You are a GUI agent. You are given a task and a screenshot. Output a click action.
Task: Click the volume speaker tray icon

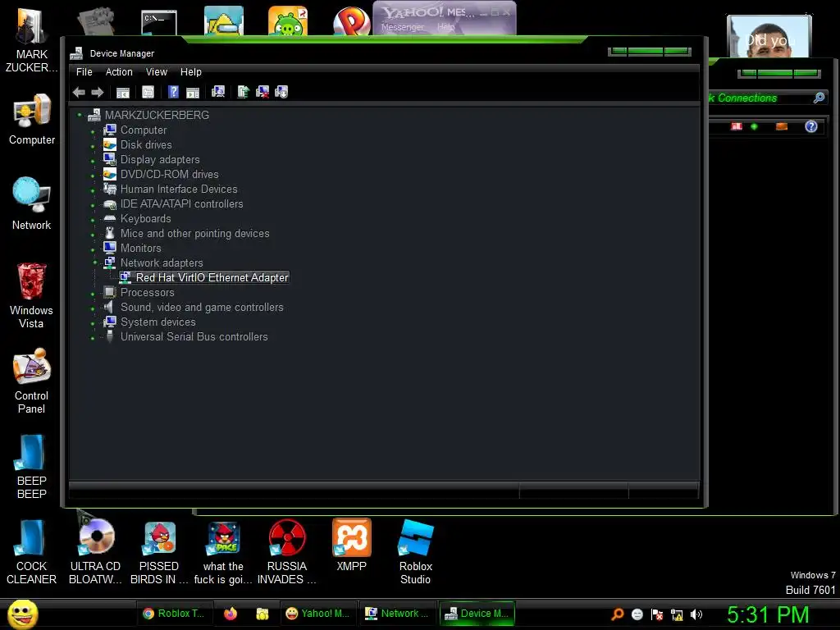pos(696,614)
